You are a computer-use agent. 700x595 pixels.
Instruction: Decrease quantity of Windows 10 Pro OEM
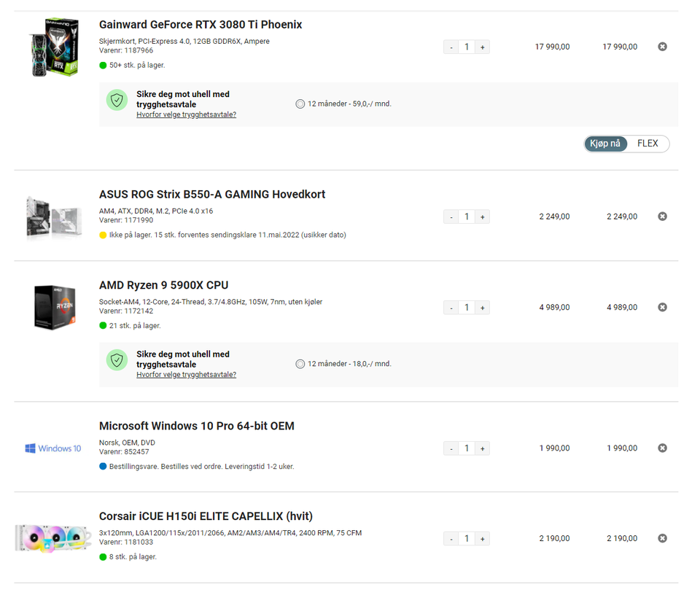[451, 448]
